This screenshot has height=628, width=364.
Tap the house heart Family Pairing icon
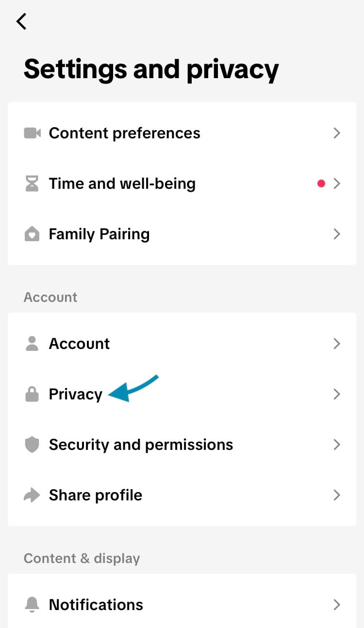pyautogui.click(x=32, y=234)
